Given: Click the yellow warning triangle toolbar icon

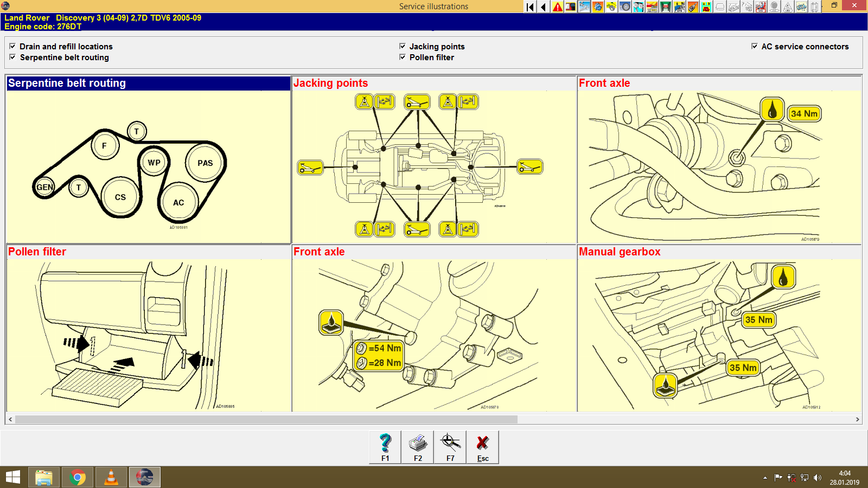Looking at the screenshot, I should [557, 7].
